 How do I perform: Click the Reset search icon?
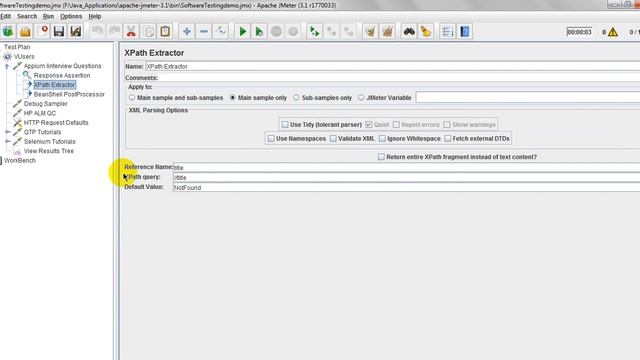(426, 31)
